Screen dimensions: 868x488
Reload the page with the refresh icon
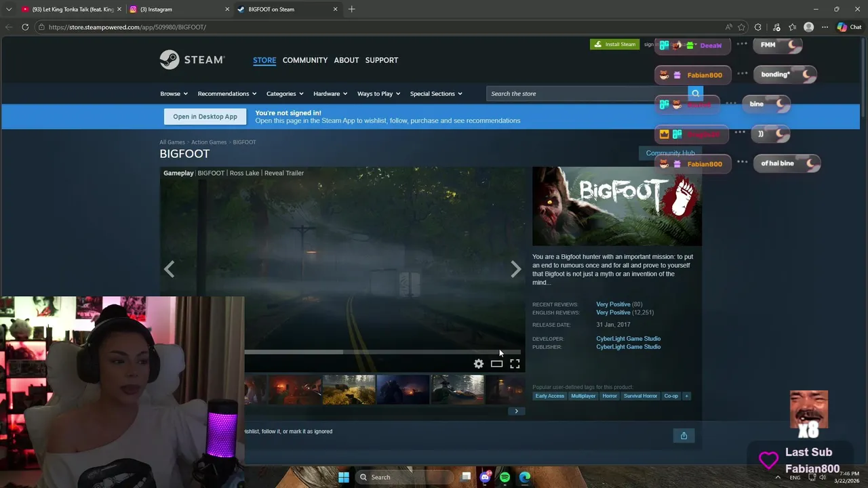coord(25,27)
